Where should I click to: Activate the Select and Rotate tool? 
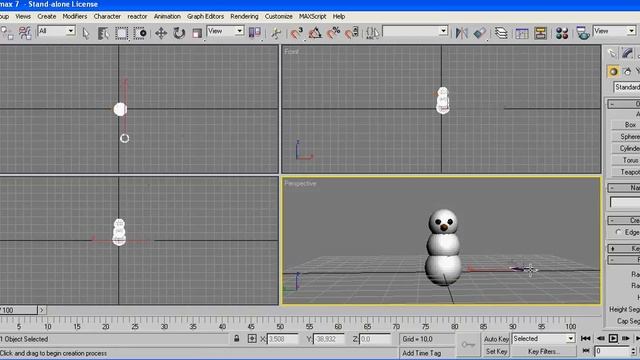(x=179, y=33)
